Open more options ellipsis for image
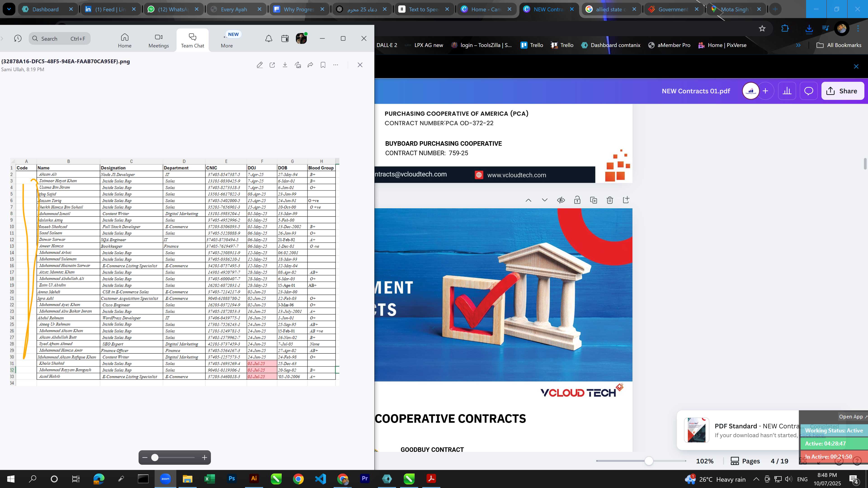The width and height of the screenshot is (868, 488). click(x=336, y=65)
